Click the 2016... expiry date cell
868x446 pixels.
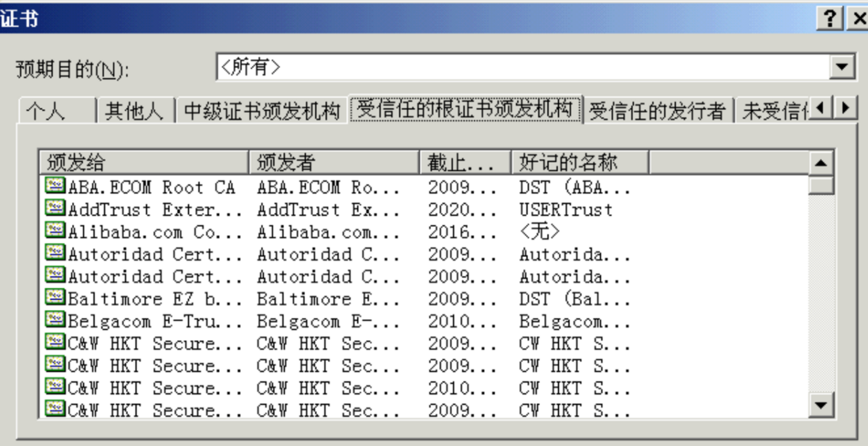(462, 232)
